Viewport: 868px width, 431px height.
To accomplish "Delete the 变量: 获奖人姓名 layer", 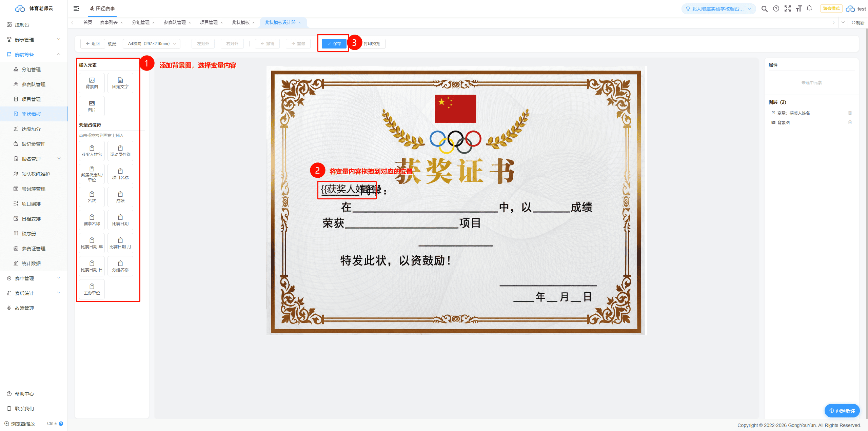I will point(850,113).
